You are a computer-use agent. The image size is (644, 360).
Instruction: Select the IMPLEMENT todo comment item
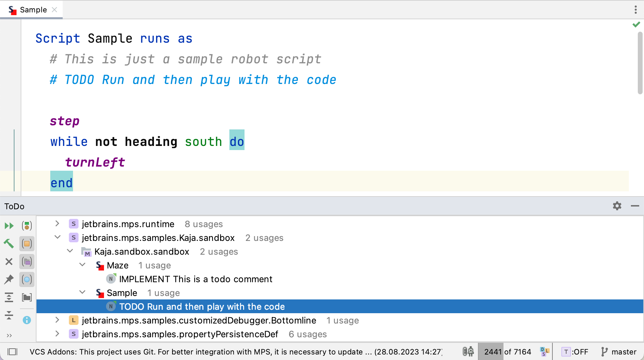coord(196,279)
